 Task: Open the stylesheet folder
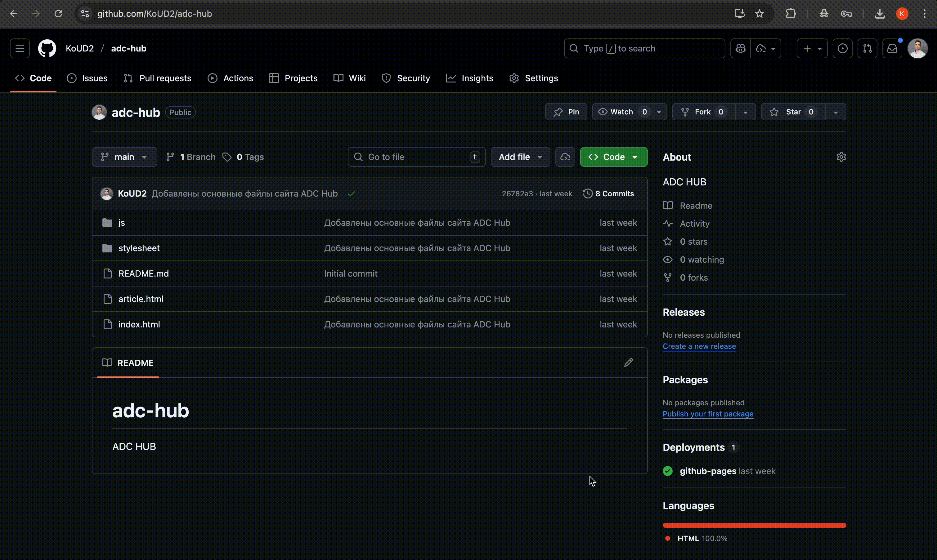click(x=139, y=248)
